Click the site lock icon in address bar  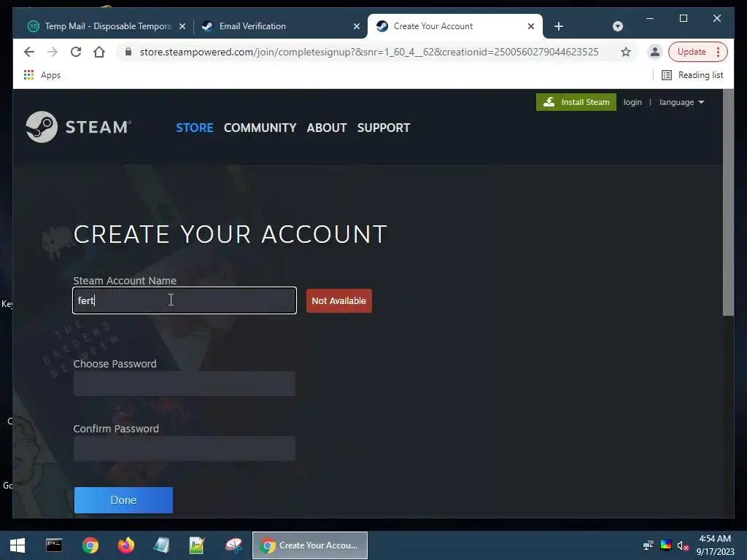128,52
